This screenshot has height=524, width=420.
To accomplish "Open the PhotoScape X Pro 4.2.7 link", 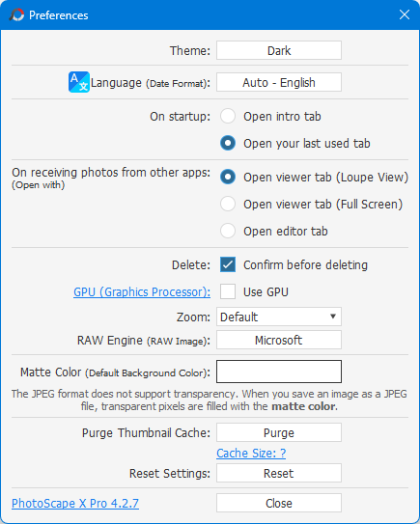I will 75,504.
